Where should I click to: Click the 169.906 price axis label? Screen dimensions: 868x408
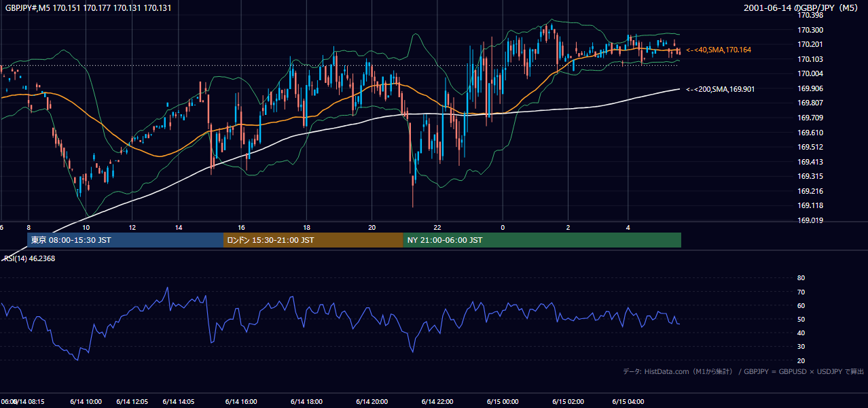(810, 88)
